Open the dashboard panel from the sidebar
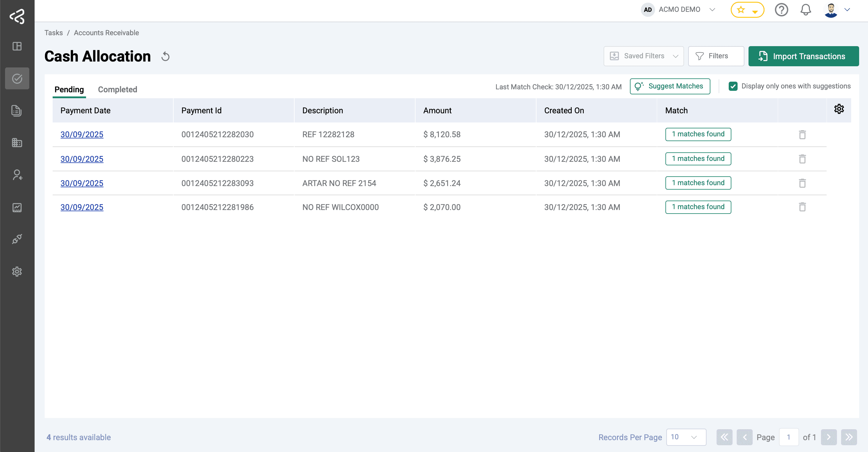This screenshot has width=868, height=452. (x=17, y=46)
